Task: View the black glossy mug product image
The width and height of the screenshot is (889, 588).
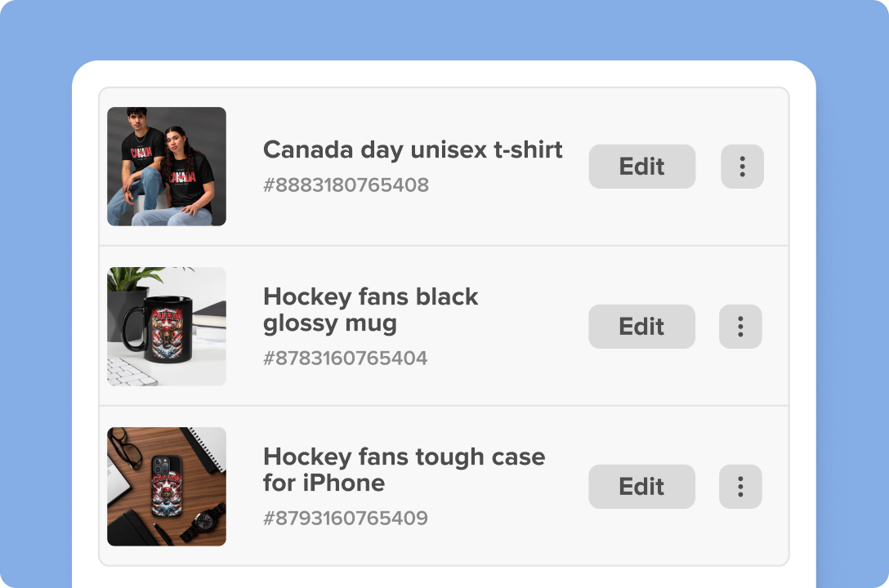Action: pyautogui.click(x=167, y=327)
